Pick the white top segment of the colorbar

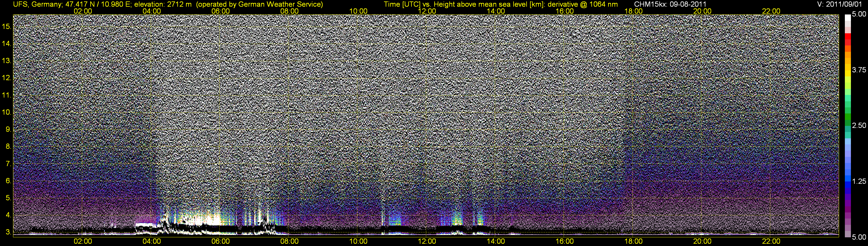(848, 18)
